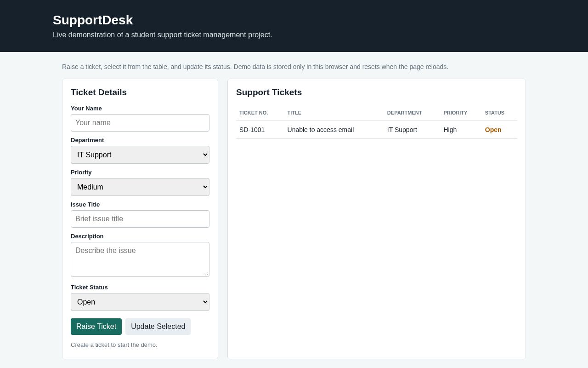
Task: Click into the Description textarea
Action: pos(140,259)
